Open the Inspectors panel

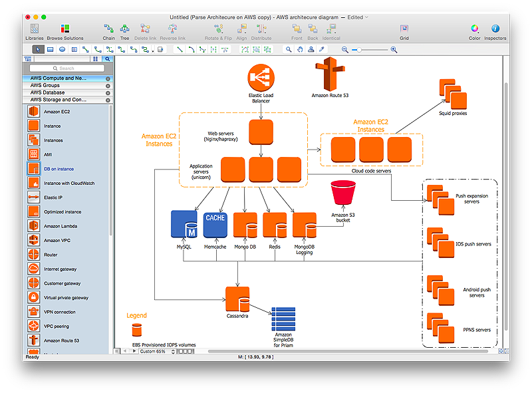click(495, 29)
